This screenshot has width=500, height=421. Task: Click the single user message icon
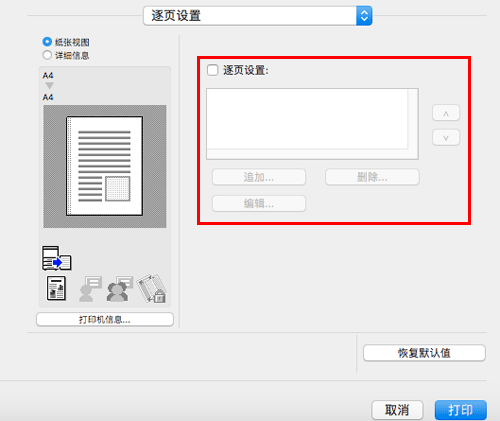(x=90, y=289)
